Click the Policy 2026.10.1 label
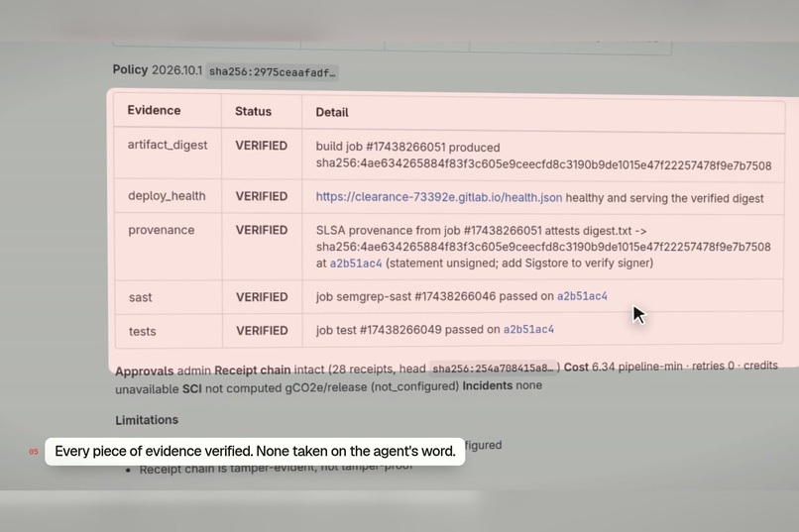The width and height of the screenshot is (799, 532). pyautogui.click(x=158, y=69)
